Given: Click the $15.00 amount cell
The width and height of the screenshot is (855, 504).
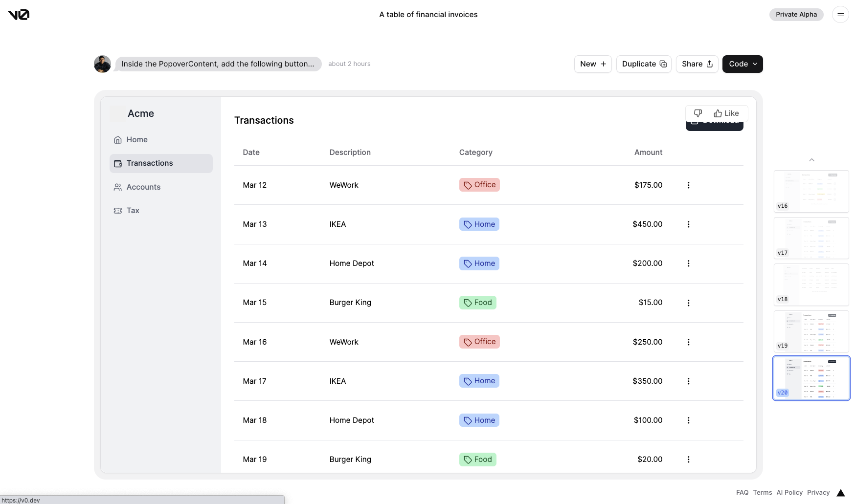Looking at the screenshot, I should [651, 303].
